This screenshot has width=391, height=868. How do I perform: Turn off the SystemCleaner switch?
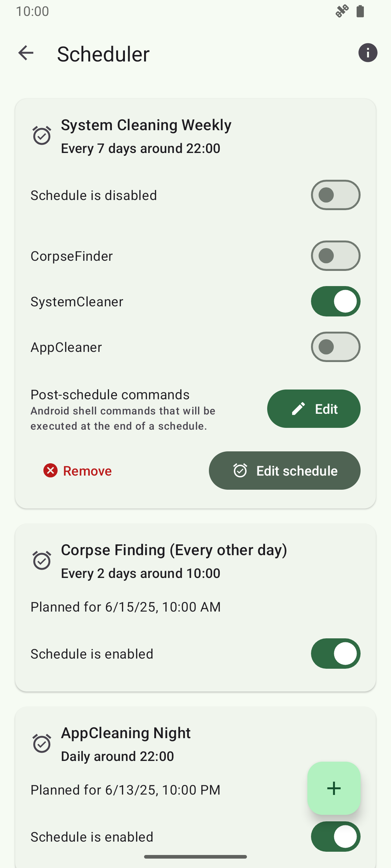[x=335, y=301]
